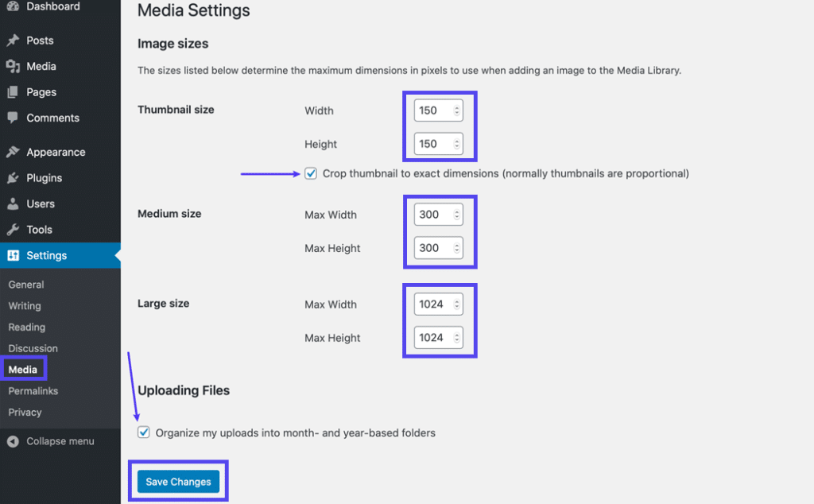This screenshot has height=504, width=814.
Task: Click the Media library sidebar icon
Action: tap(13, 67)
